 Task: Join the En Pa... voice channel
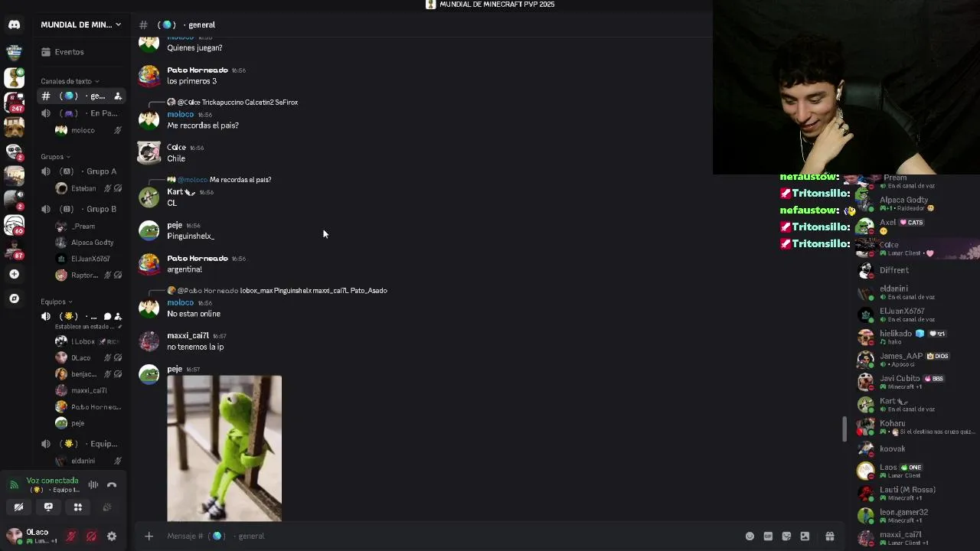(81, 113)
